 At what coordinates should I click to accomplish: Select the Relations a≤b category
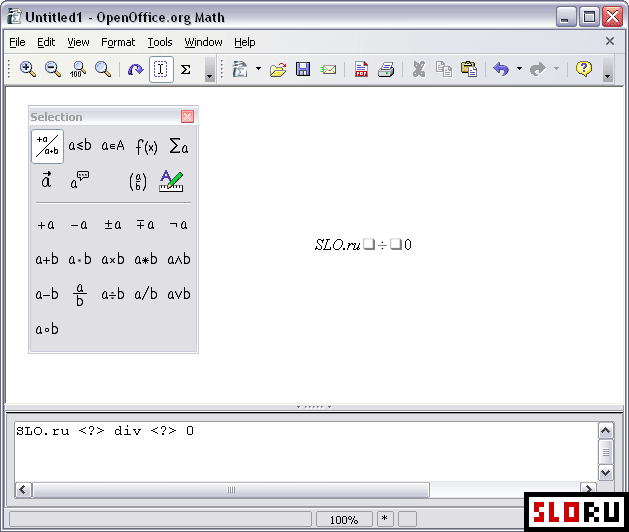(80, 146)
